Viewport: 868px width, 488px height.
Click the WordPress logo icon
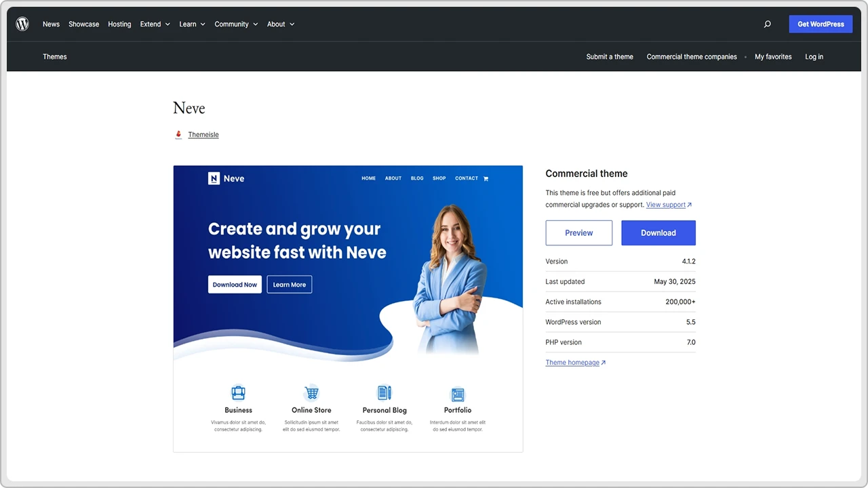(x=22, y=24)
